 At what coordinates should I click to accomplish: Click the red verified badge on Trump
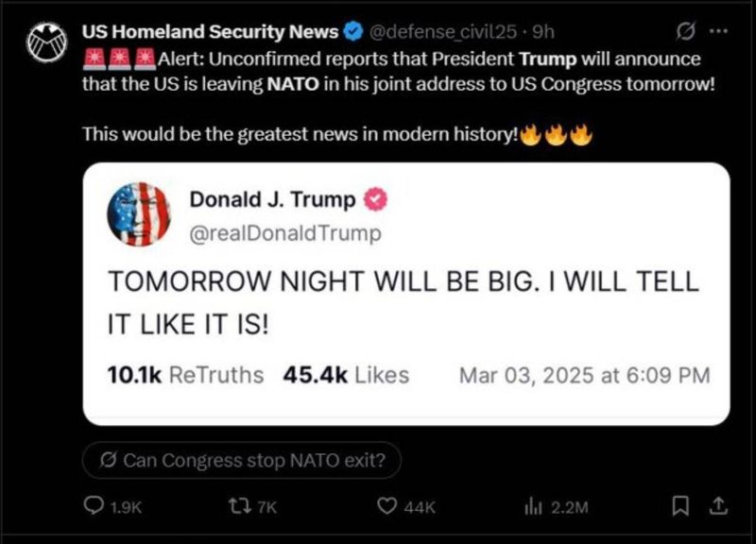pos(375,200)
